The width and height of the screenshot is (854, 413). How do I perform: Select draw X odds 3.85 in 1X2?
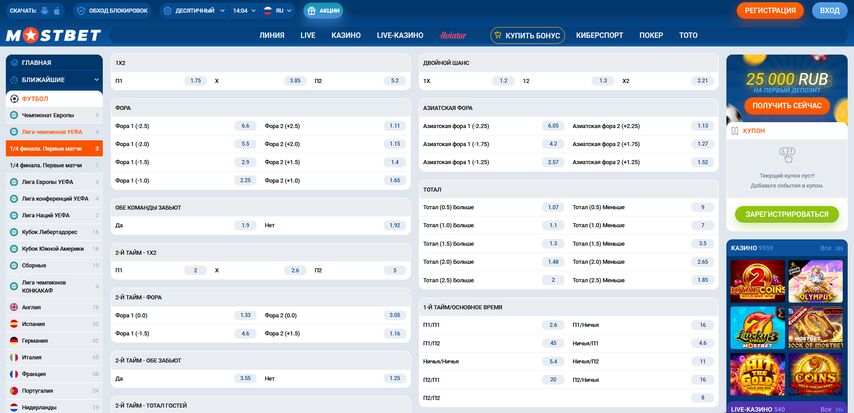[295, 81]
